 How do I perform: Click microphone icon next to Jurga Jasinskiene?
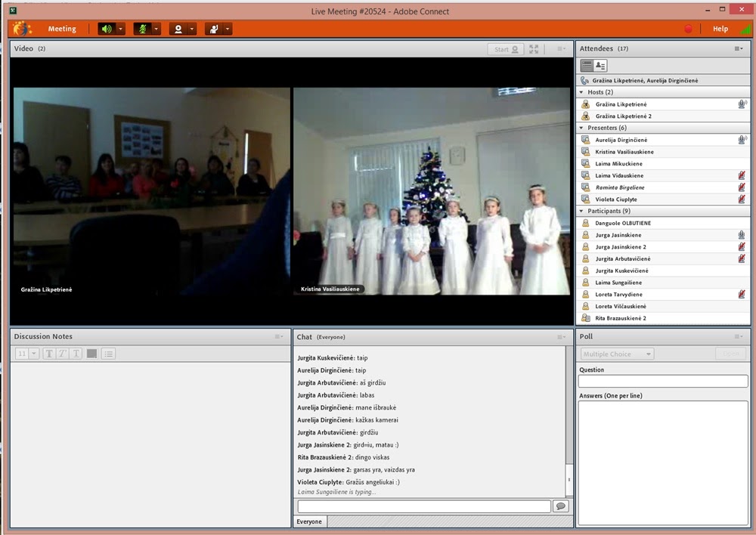(742, 235)
